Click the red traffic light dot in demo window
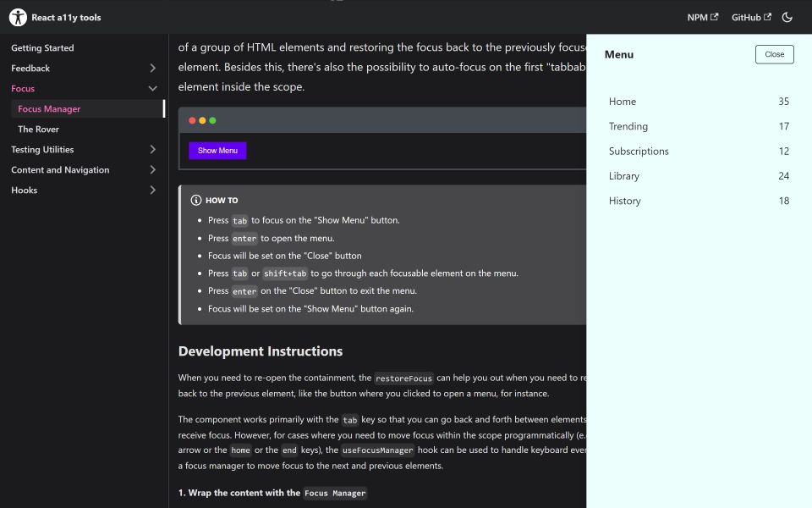This screenshot has width=812, height=508. [192, 121]
